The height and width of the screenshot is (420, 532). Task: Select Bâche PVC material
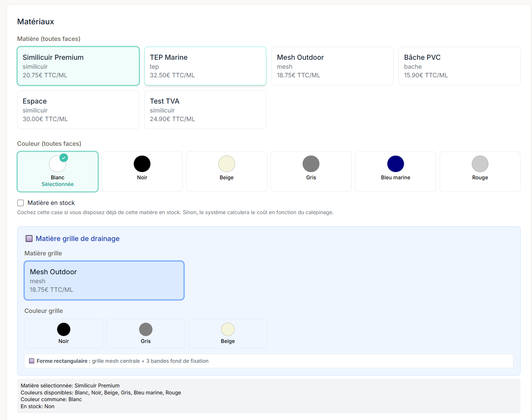[459, 66]
